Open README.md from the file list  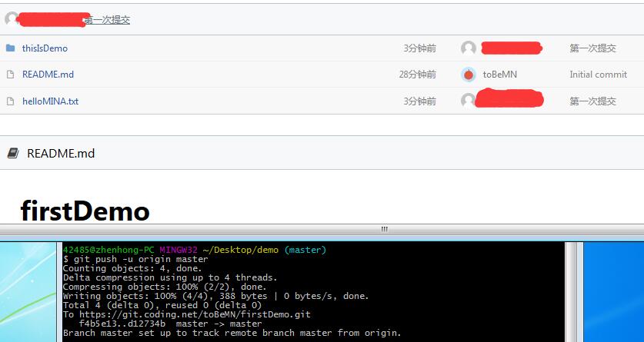point(48,75)
